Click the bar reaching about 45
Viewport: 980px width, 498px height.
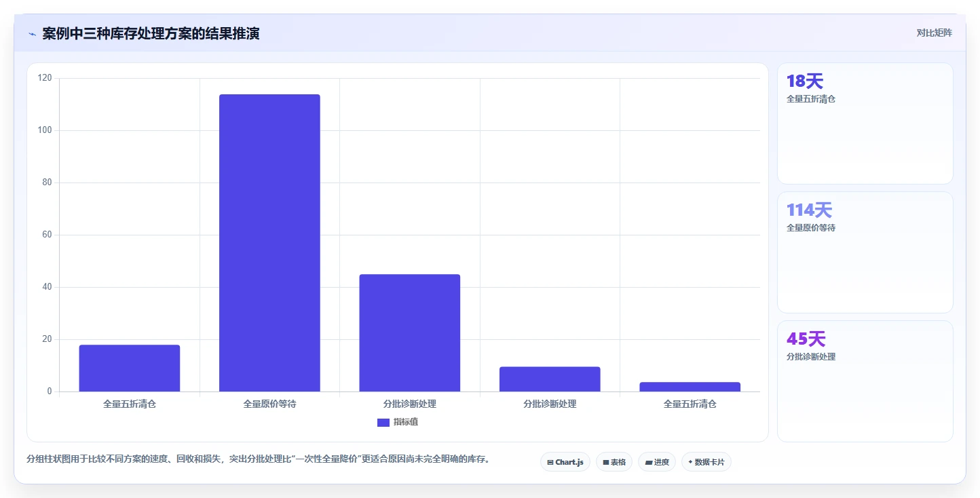(410, 333)
